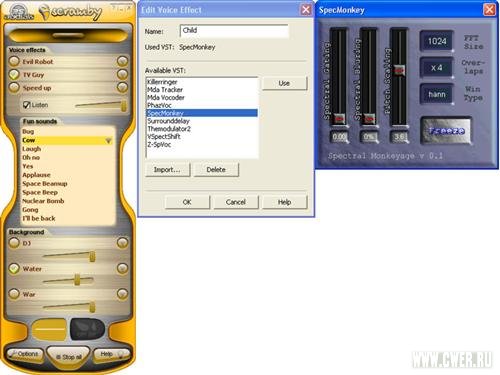
Task: Uncheck the Listen checkbox
Action: pos(27,105)
